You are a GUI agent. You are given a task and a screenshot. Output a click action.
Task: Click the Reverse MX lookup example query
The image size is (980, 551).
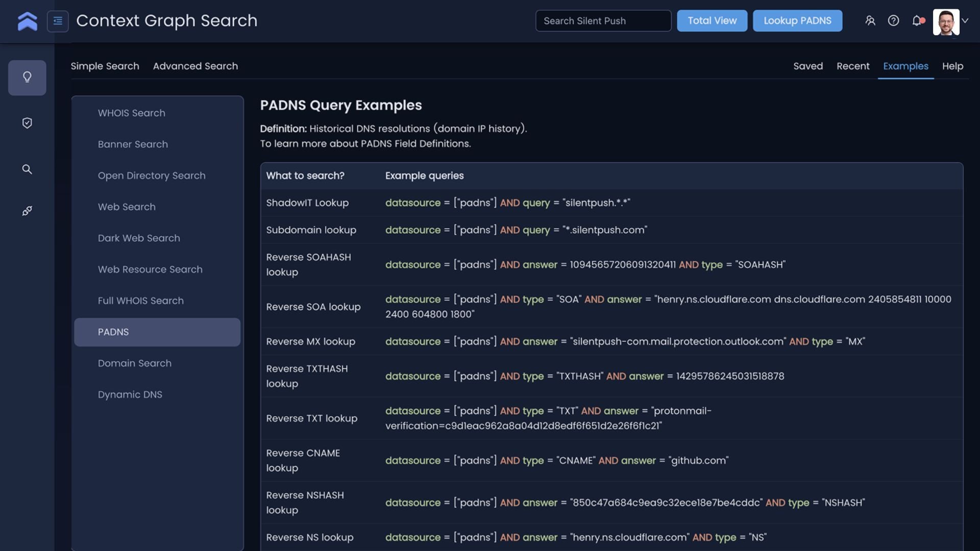click(625, 342)
